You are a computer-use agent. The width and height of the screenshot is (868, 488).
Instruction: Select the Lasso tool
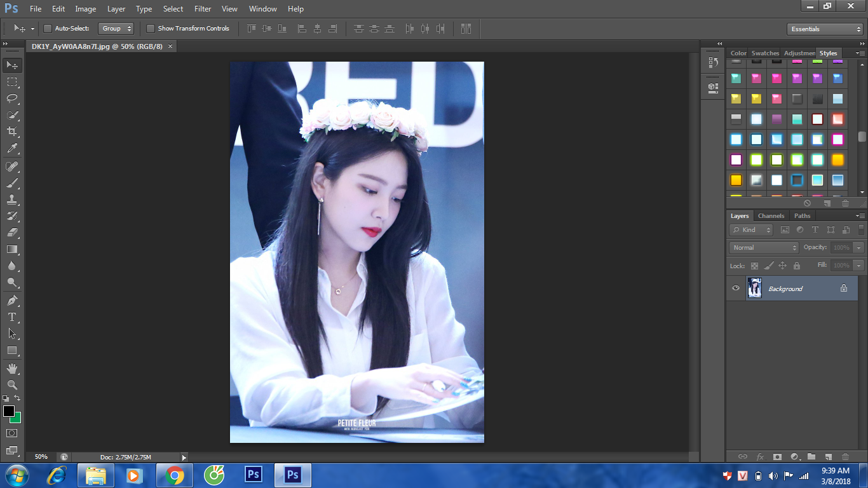pos(12,98)
